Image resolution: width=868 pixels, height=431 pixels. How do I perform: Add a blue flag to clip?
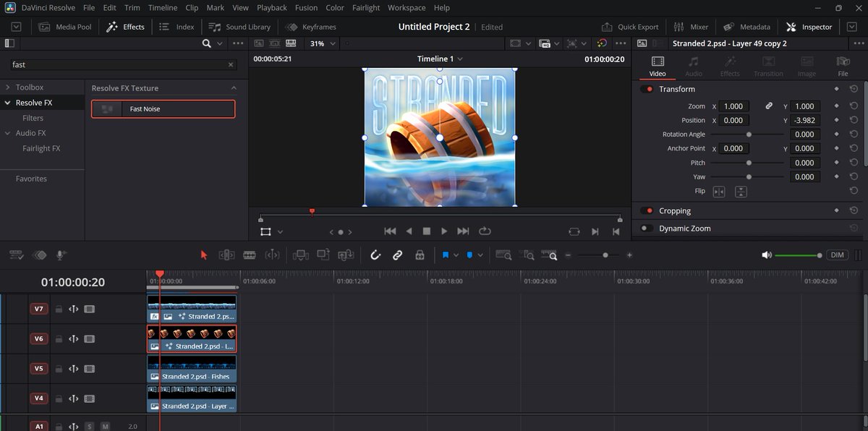[446, 255]
